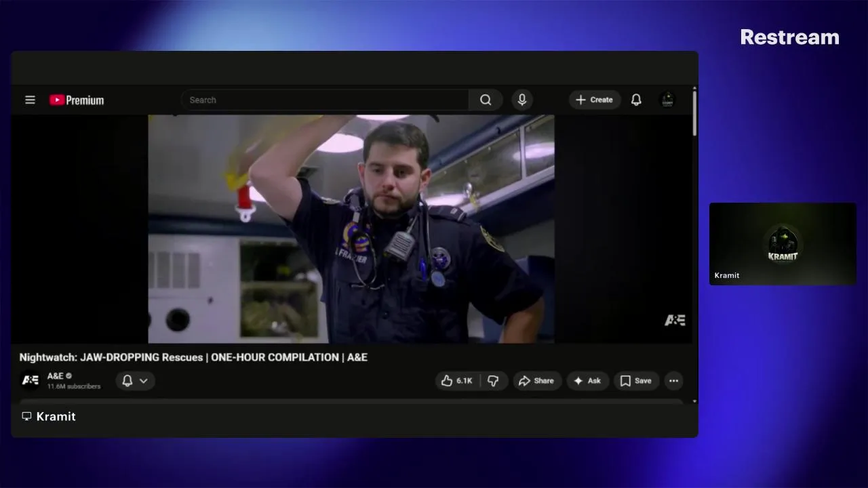Open YouTube notifications bell

(636, 100)
